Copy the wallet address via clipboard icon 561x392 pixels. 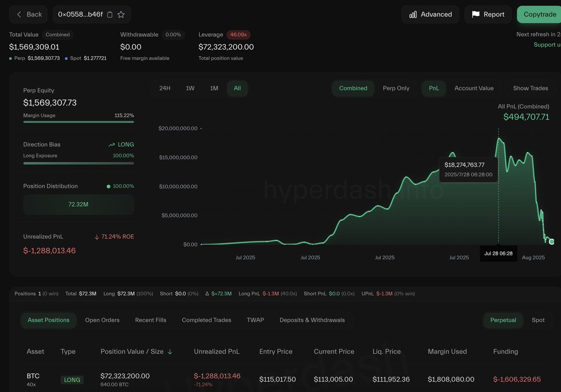coord(110,14)
